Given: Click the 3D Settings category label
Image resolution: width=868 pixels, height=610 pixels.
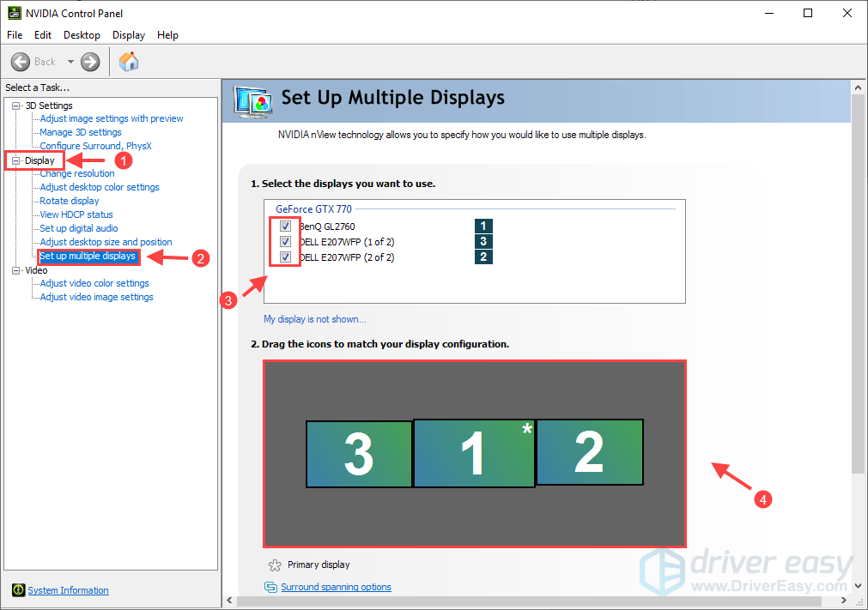Looking at the screenshot, I should point(49,106).
